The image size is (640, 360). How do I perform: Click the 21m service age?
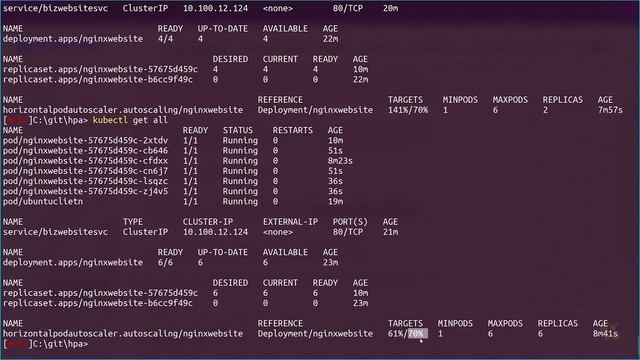(390, 232)
